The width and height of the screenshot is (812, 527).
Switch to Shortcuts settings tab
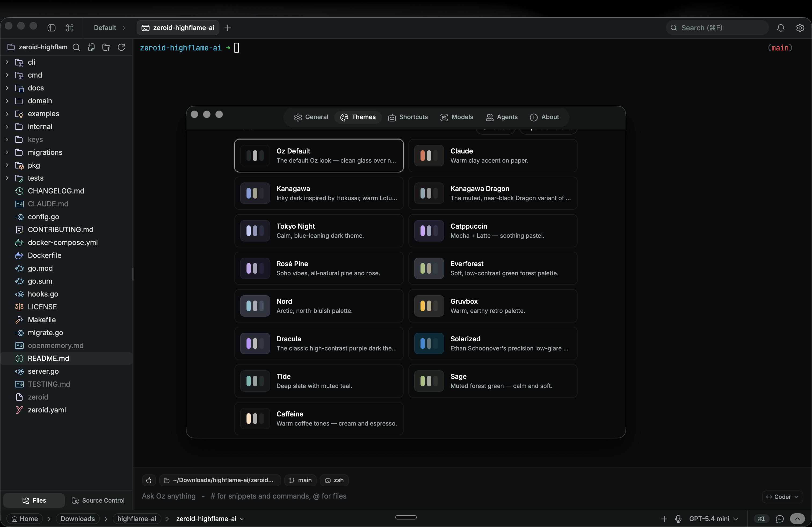(x=408, y=117)
